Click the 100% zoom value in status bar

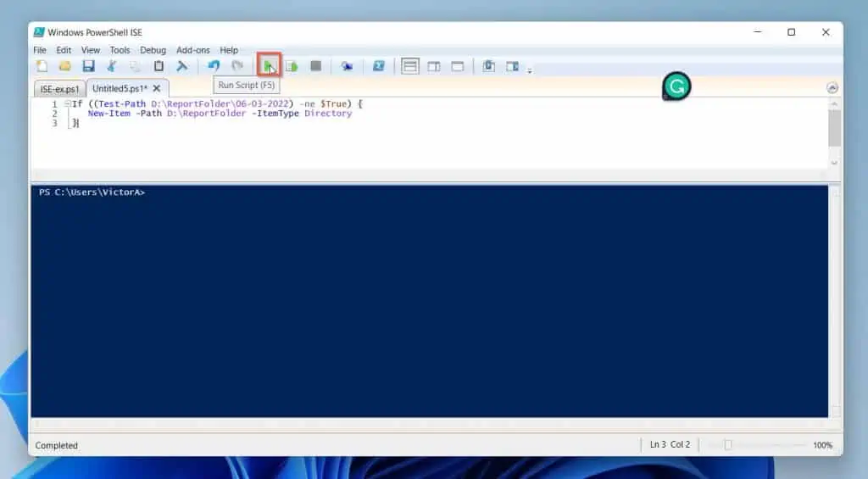tap(822, 445)
